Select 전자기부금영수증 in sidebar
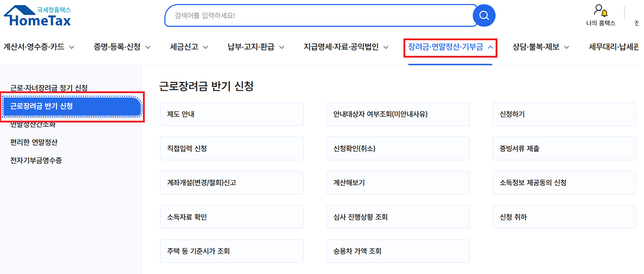 [x=36, y=160]
